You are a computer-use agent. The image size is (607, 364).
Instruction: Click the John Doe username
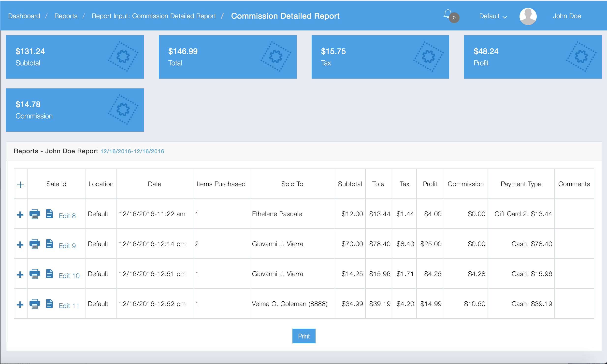coord(567,16)
